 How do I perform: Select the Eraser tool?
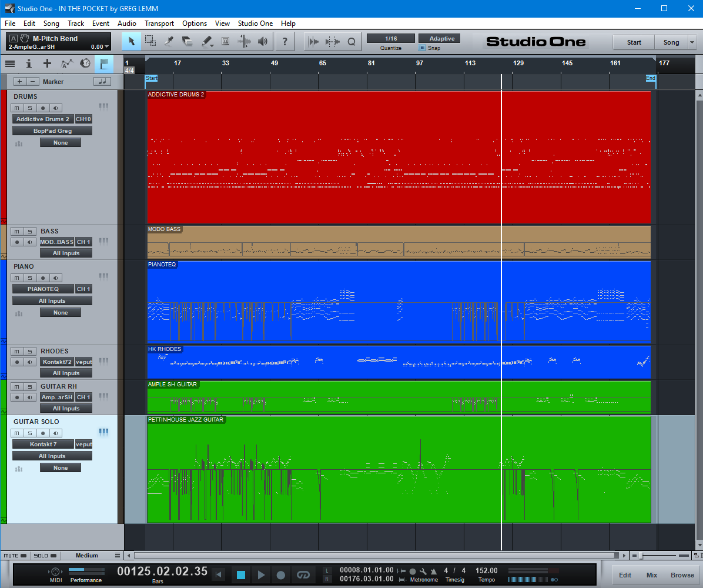[188, 42]
